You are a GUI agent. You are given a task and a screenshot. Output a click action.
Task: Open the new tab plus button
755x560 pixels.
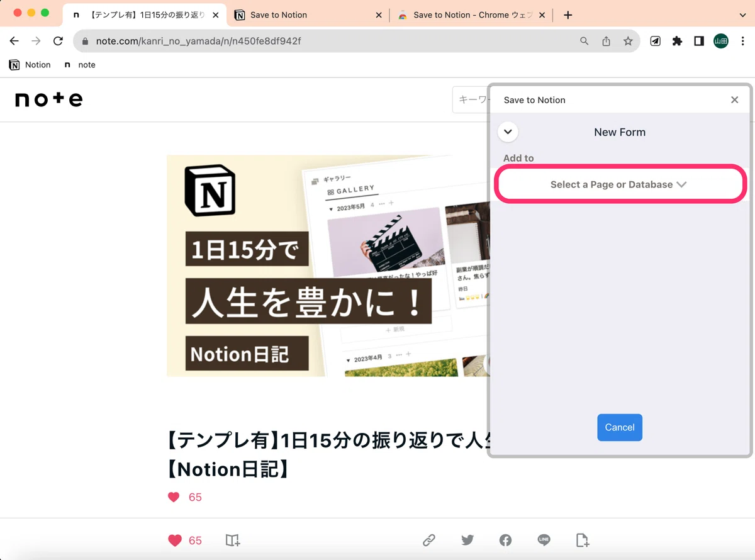click(568, 14)
